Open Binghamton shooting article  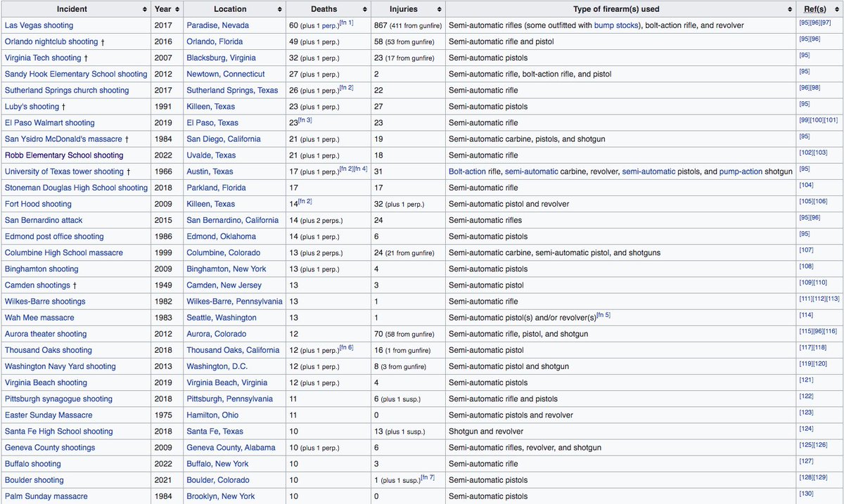41,269
